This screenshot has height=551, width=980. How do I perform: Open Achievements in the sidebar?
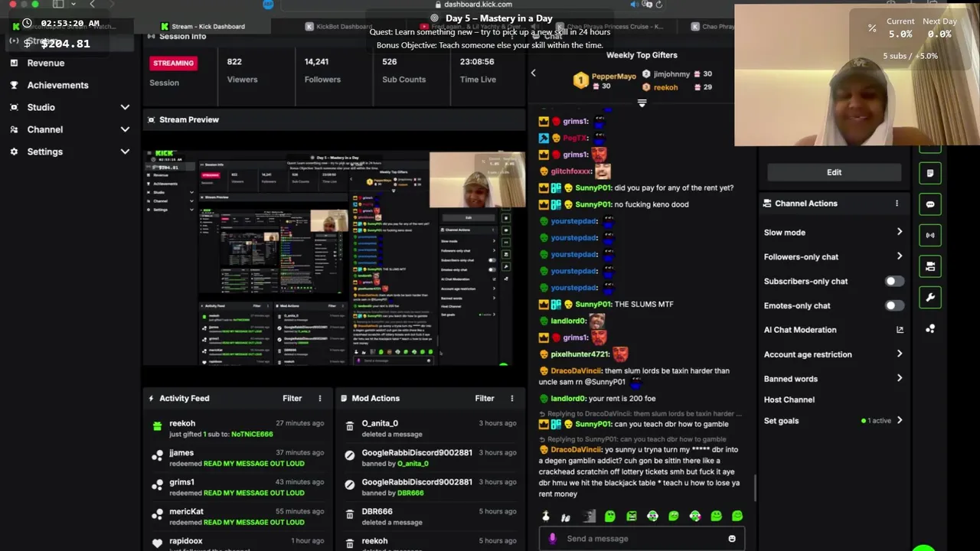click(x=57, y=85)
